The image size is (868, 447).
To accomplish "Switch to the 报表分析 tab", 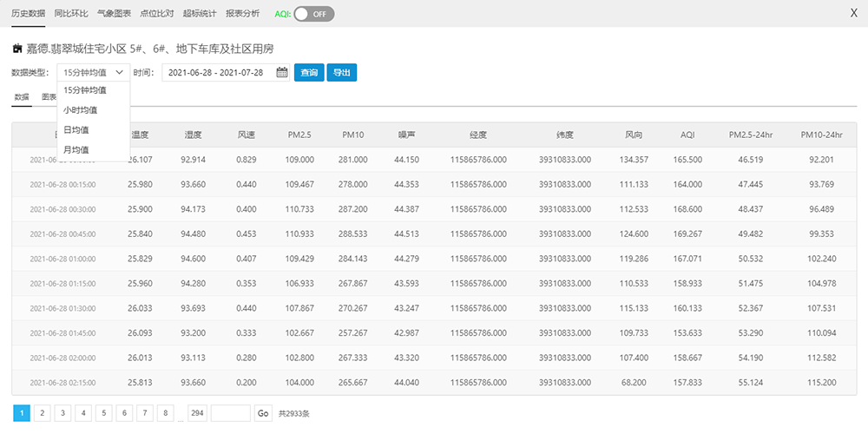I will [242, 14].
